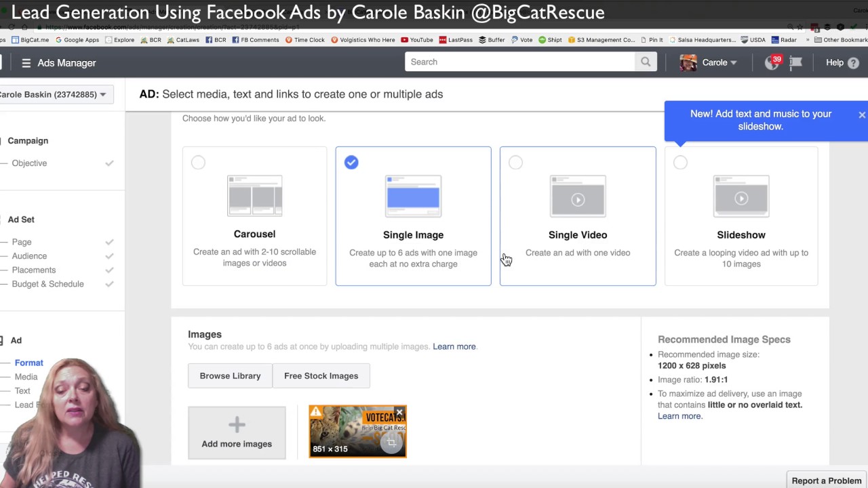Open Volgistics Who Here bookmark
The image size is (868, 488).
[x=363, y=40]
